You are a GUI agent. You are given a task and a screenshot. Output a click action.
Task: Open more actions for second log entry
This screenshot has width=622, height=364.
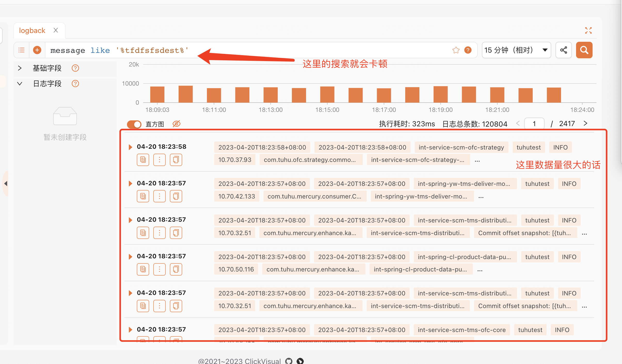click(159, 196)
